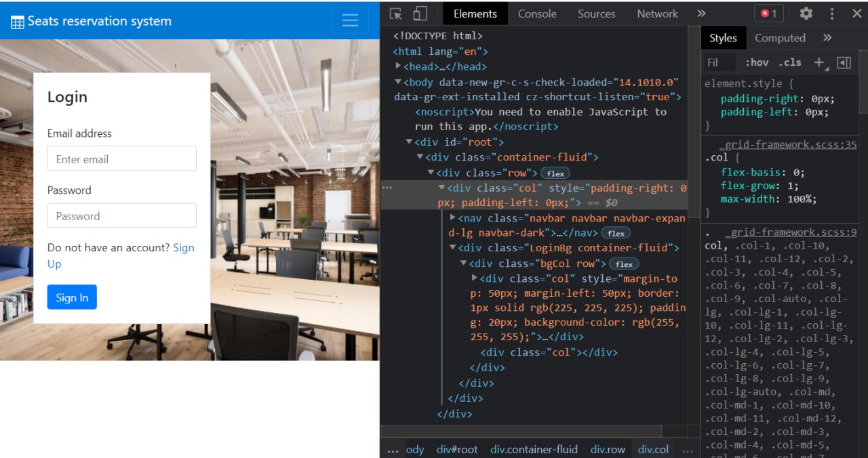The height and width of the screenshot is (458, 868).
Task: Select the Computed tab
Action: 780,38
